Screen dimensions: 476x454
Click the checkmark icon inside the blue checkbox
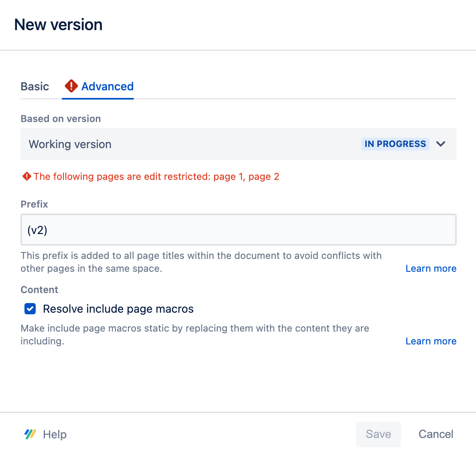(x=30, y=309)
